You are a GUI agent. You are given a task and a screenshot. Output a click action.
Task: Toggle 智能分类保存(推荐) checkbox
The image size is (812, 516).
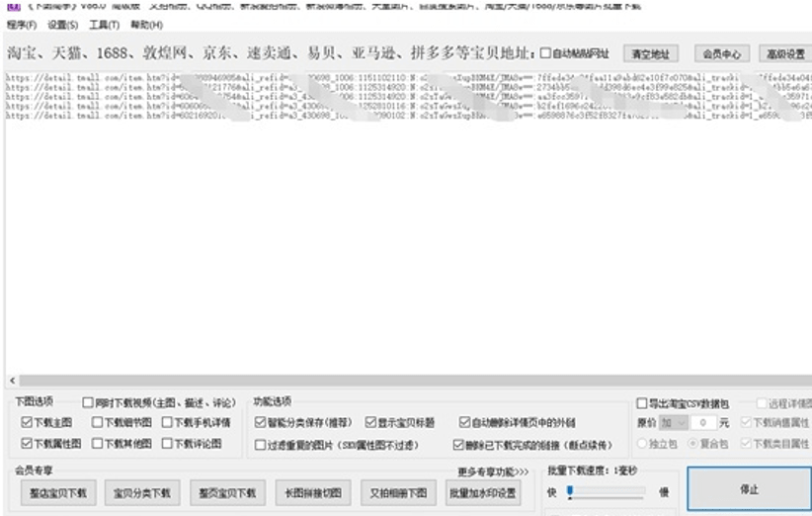point(260,422)
